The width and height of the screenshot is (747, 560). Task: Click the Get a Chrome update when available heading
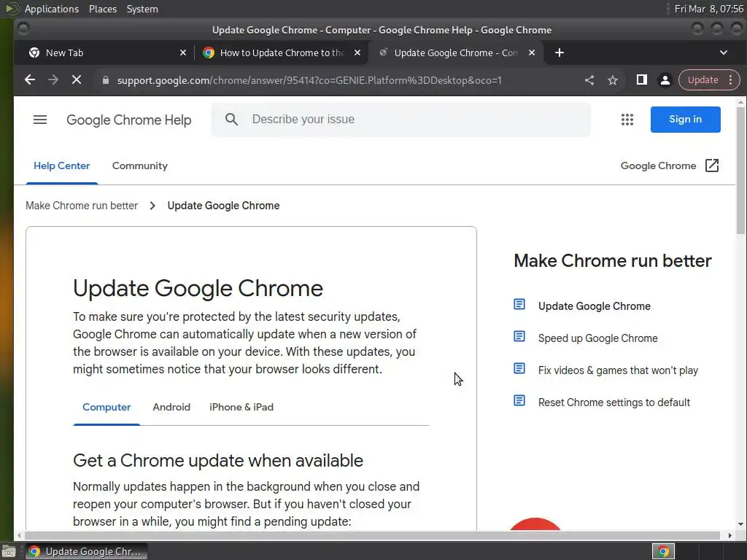point(217,461)
